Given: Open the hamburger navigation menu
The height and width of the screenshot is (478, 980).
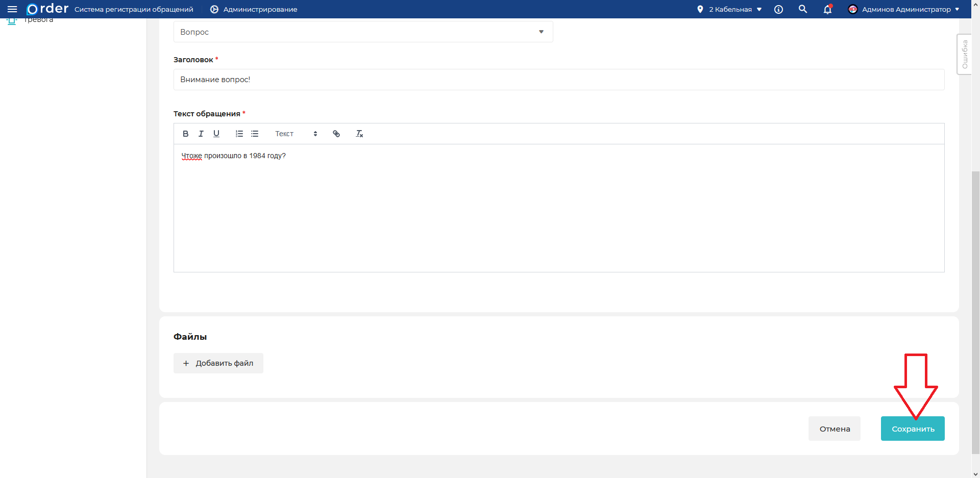Looking at the screenshot, I should [12, 9].
